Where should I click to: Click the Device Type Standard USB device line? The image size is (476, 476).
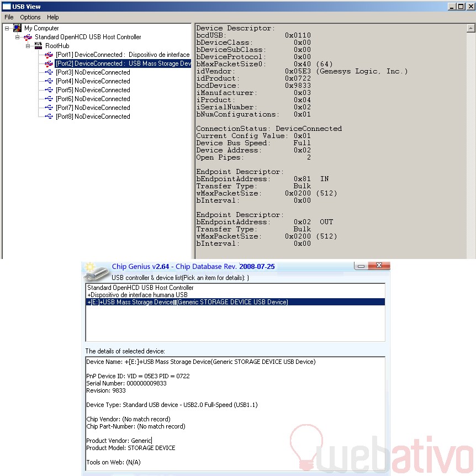click(172, 405)
